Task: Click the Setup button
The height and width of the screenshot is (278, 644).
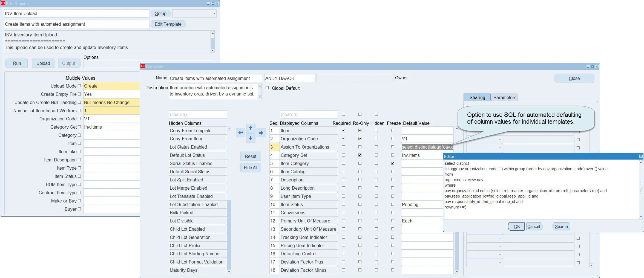Action: point(161,13)
